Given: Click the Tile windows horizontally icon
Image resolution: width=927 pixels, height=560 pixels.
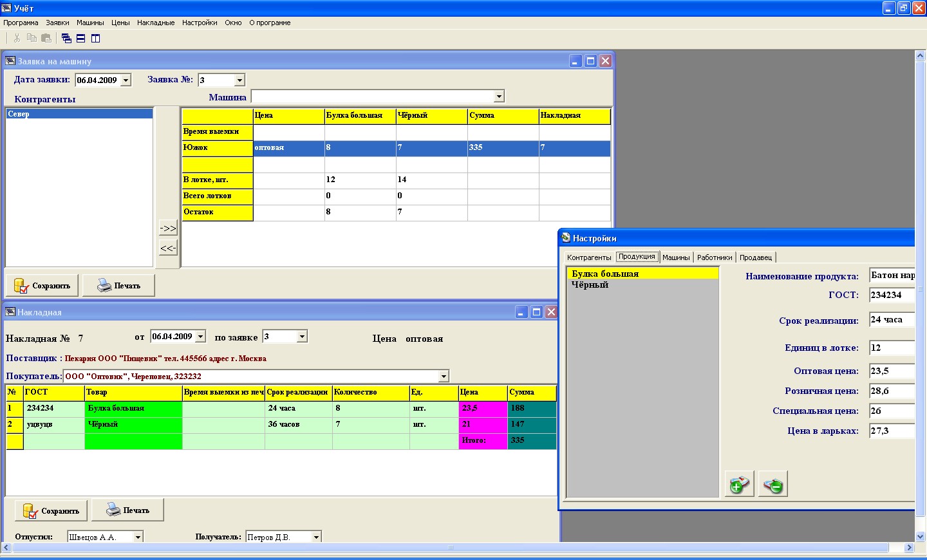Looking at the screenshot, I should click(x=81, y=39).
